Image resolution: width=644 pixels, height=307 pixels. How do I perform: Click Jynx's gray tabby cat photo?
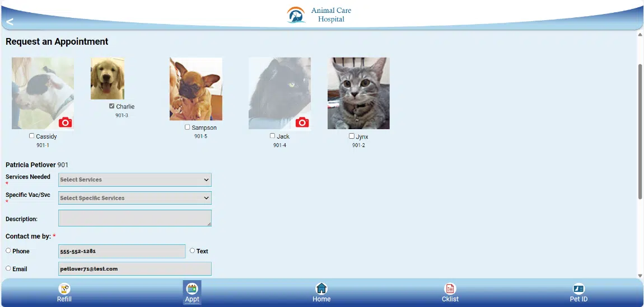(358, 93)
